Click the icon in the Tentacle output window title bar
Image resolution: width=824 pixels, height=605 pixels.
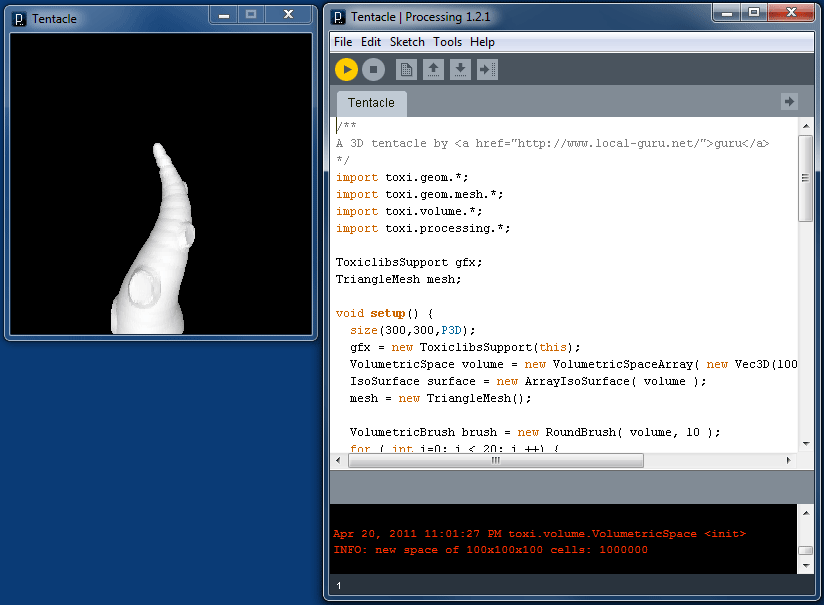click(x=19, y=19)
